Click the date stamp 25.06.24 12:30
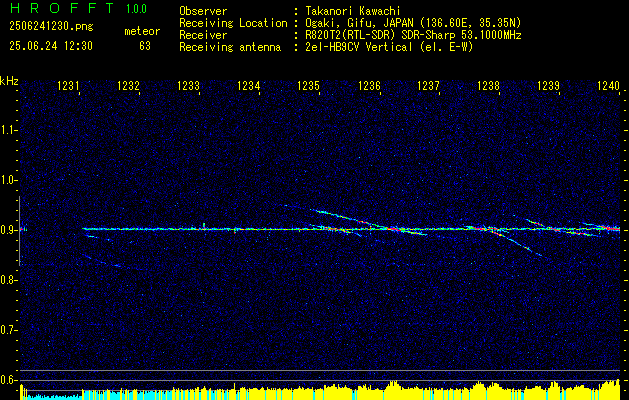 pos(51,46)
